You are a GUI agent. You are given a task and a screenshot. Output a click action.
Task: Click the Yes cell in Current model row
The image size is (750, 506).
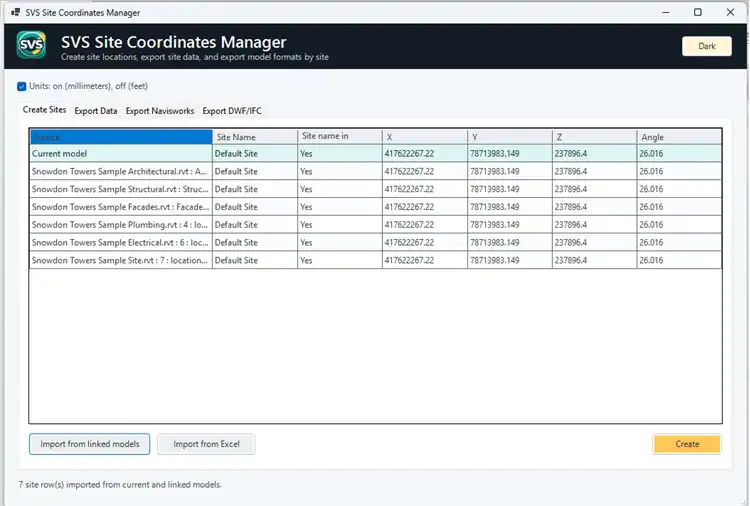(x=340, y=154)
